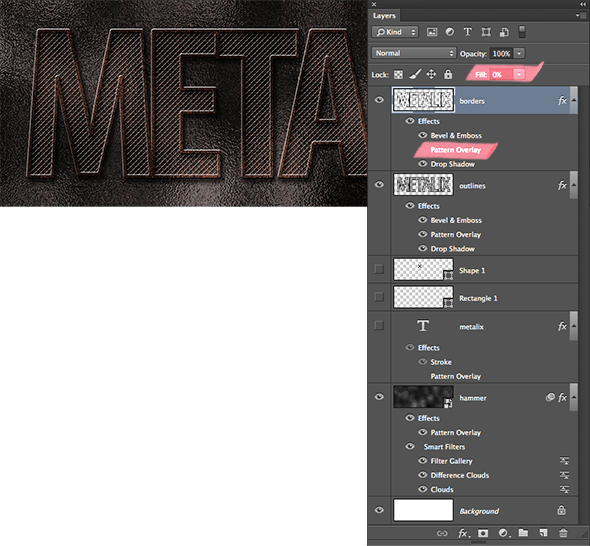The width and height of the screenshot is (590, 546).
Task: Click Filter Gallery smart filter entry
Action: coord(452,461)
